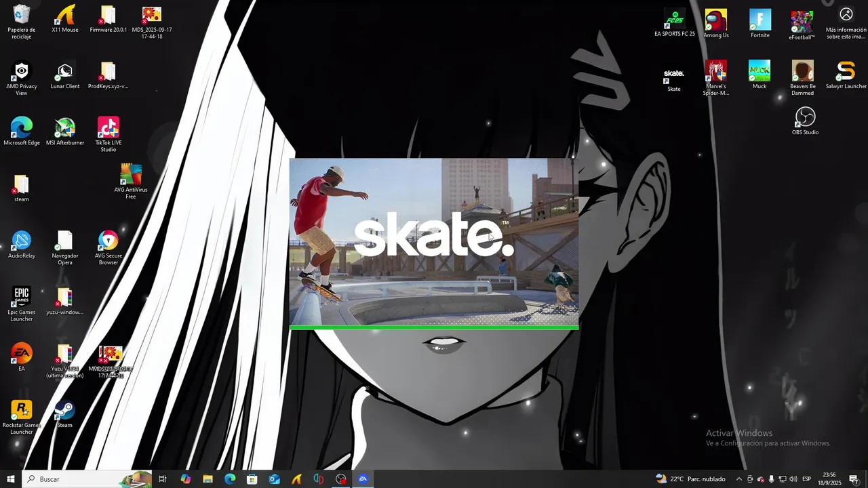Open the clock showing 23:56

(829, 479)
